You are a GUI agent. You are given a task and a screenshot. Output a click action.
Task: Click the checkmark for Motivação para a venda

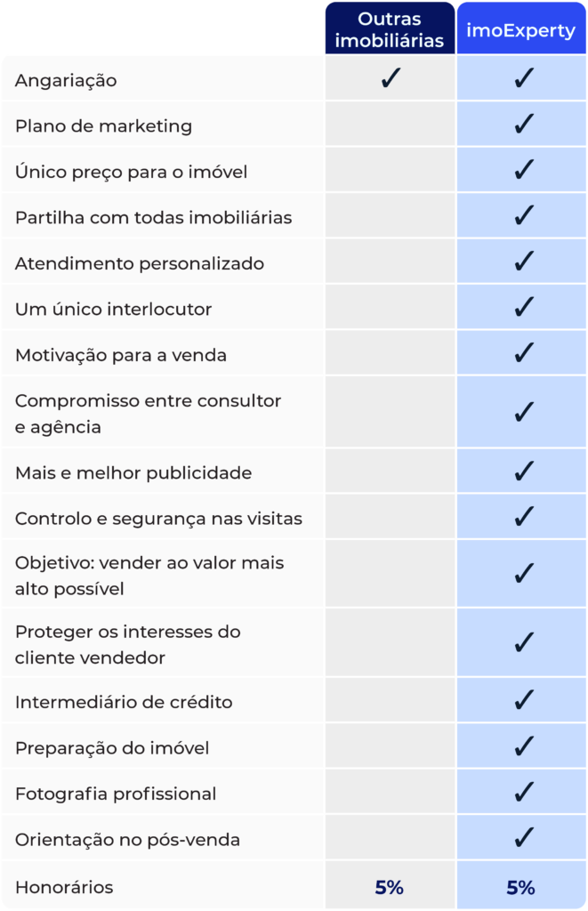[x=523, y=354]
